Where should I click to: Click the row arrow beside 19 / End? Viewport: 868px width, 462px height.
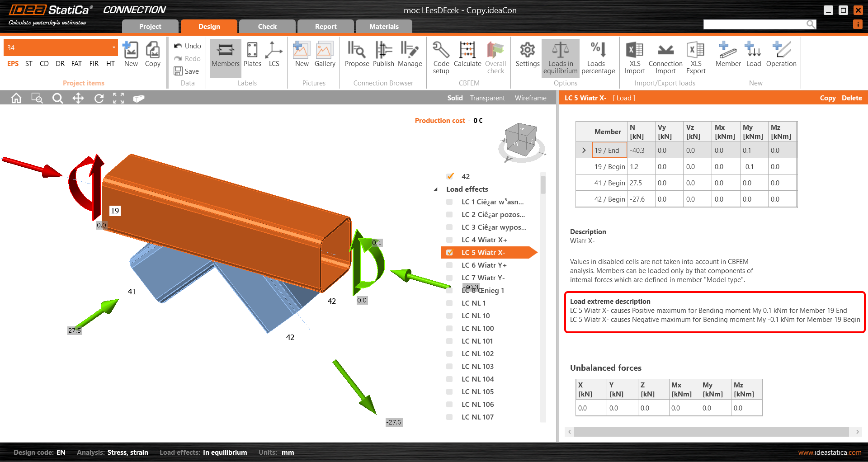pyautogui.click(x=584, y=151)
